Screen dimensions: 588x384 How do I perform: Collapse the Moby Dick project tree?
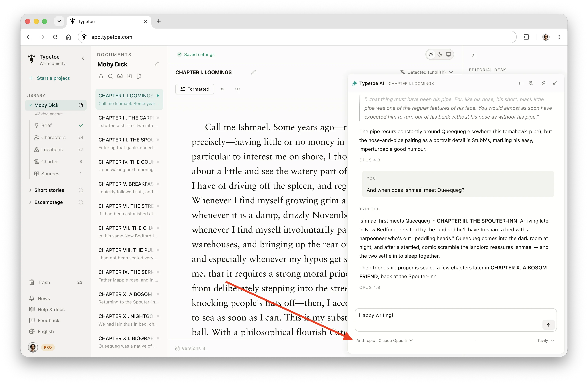click(30, 105)
